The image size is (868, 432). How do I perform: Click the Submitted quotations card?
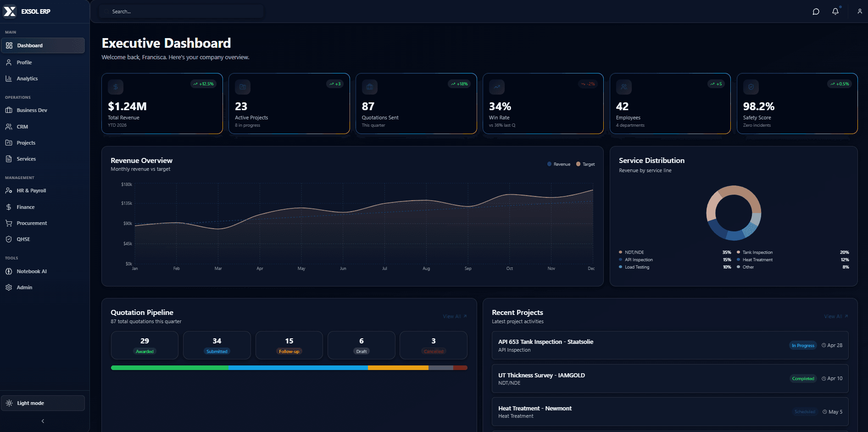tap(217, 345)
